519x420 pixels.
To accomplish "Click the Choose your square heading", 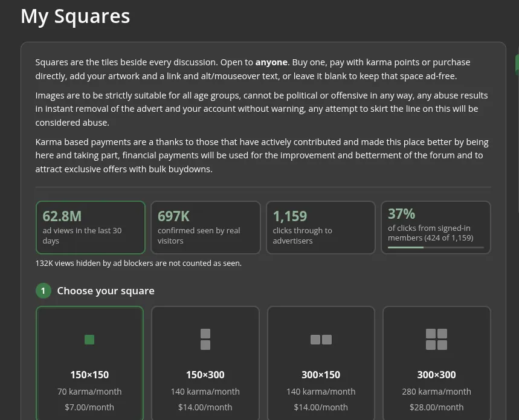I will click(x=106, y=291).
